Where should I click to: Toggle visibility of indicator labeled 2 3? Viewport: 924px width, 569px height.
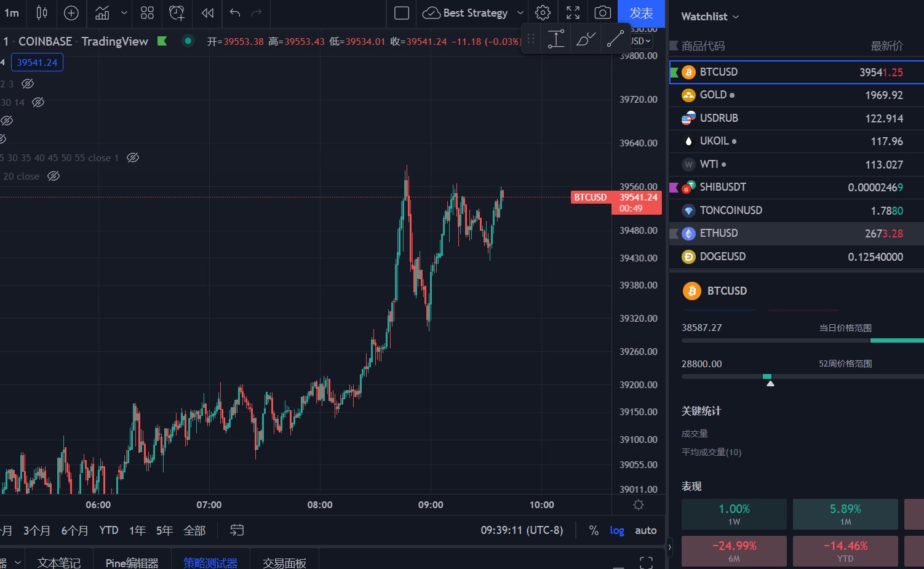click(x=27, y=84)
